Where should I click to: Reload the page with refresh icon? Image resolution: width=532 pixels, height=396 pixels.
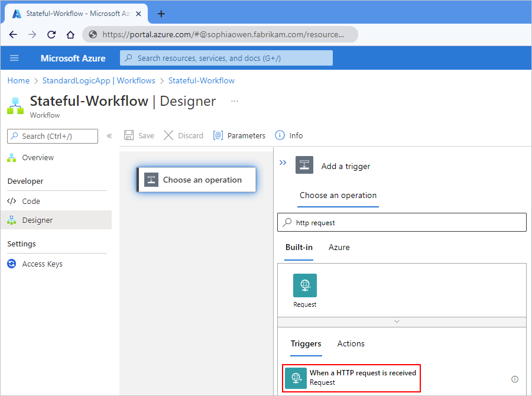pos(51,34)
